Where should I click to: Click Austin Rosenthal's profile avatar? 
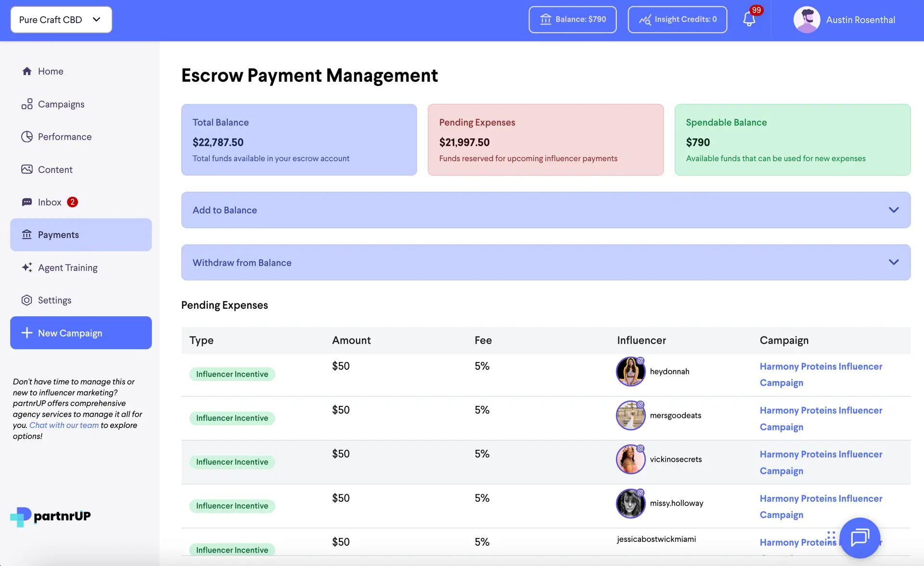coord(806,20)
